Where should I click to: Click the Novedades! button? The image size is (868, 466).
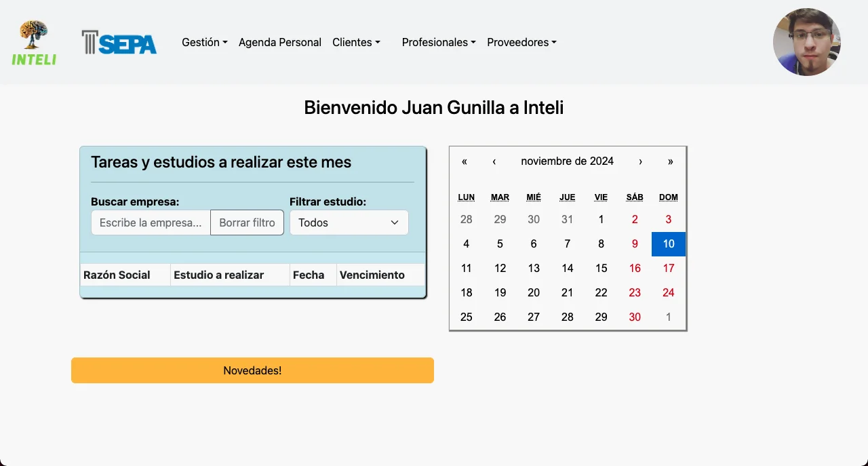(x=252, y=370)
